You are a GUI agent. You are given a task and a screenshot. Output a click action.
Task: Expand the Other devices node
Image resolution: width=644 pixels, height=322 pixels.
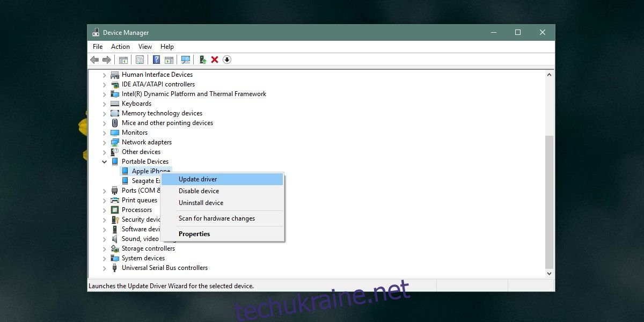coord(104,152)
